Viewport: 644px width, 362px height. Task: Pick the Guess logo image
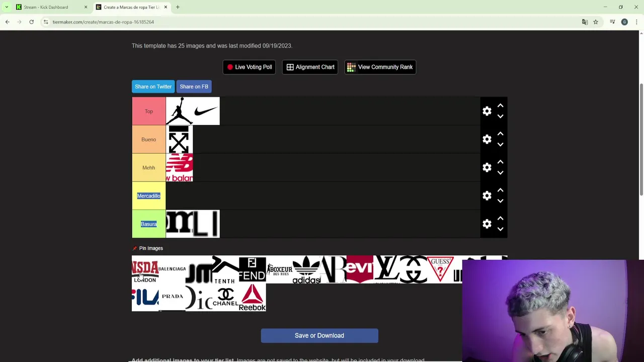coord(440,269)
